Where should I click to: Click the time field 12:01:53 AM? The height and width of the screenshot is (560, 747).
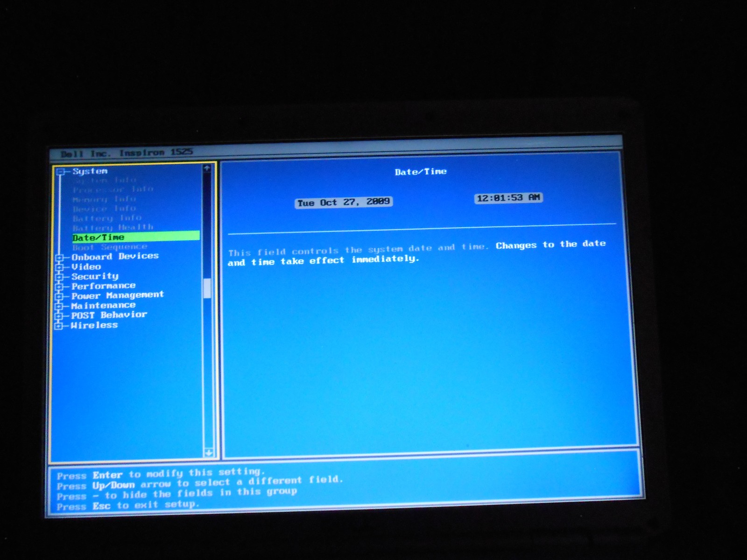[508, 198]
